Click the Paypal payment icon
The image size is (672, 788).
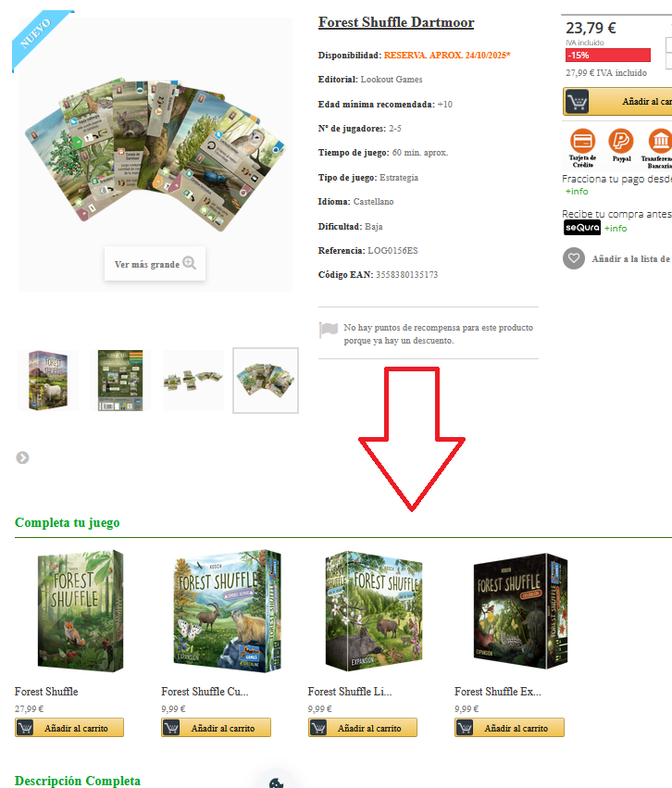pos(621,141)
